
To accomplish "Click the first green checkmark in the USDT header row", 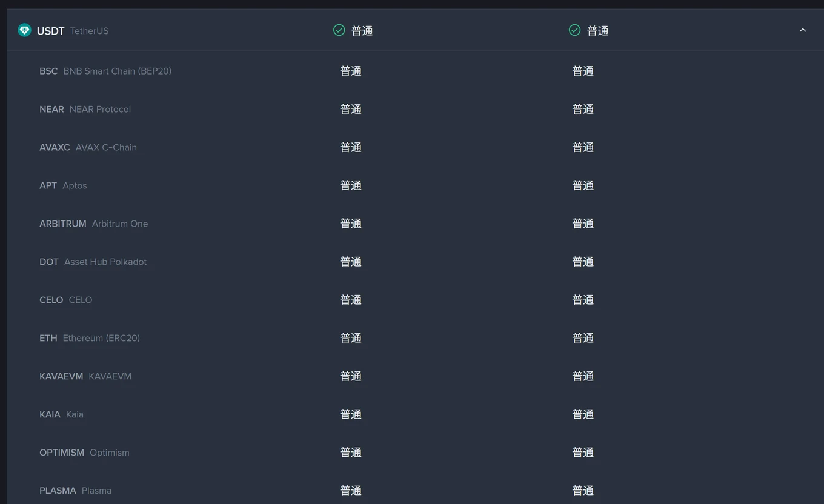I will click(x=339, y=30).
